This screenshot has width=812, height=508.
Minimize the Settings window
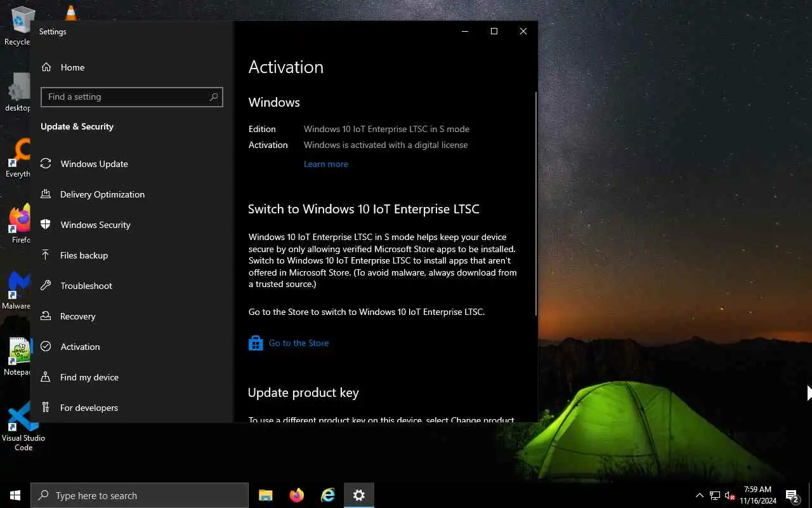coord(465,31)
